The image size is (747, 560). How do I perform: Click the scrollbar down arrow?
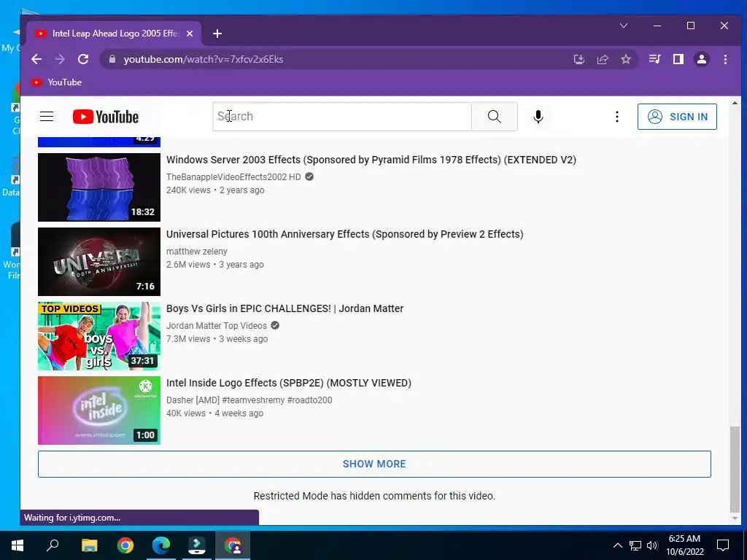pyautogui.click(x=735, y=518)
